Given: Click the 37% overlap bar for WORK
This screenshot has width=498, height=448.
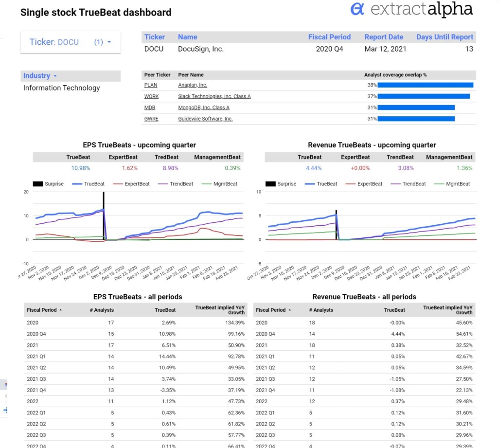Looking at the screenshot, I should tap(424, 96).
